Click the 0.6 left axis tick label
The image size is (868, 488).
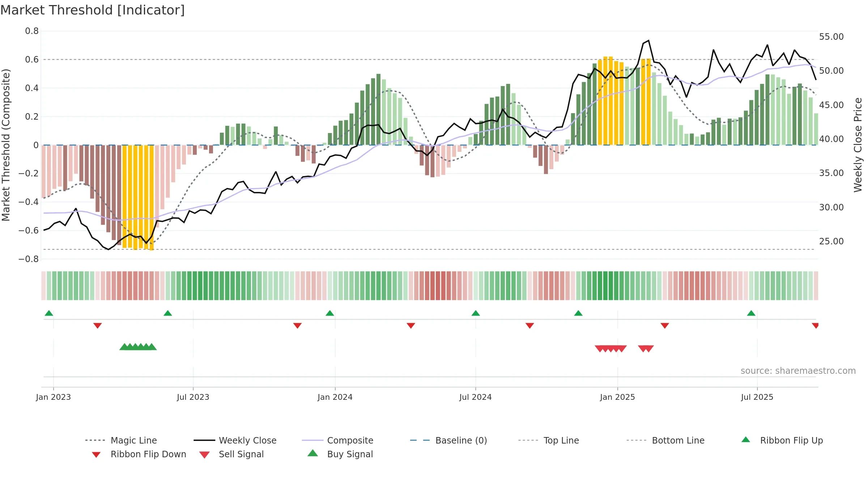coord(32,60)
